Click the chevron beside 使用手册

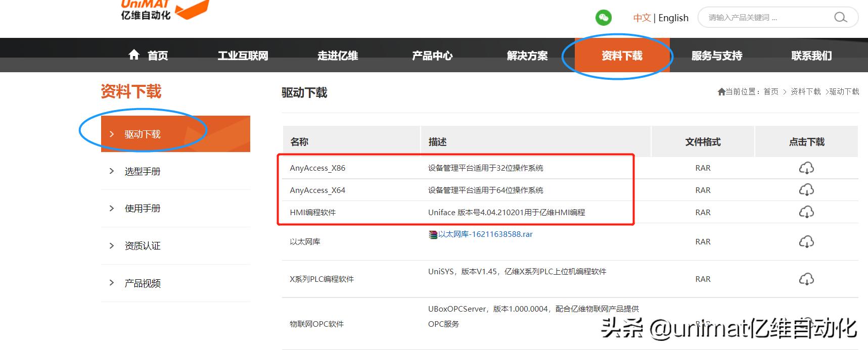click(112, 208)
